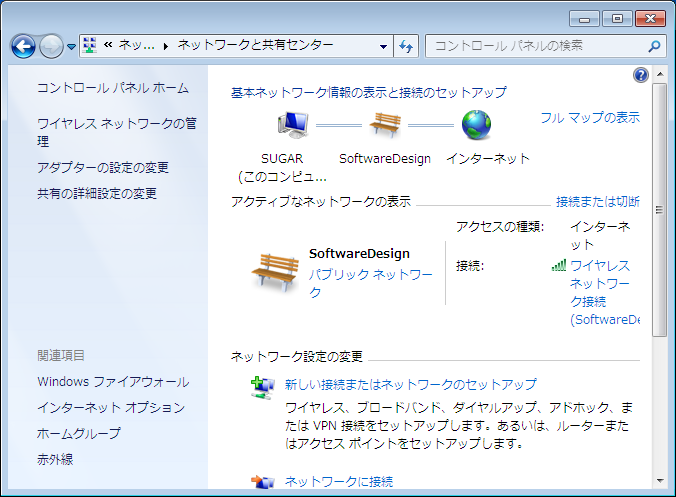Click the SUGAR computer name label
The width and height of the screenshot is (676, 497).
[282, 159]
